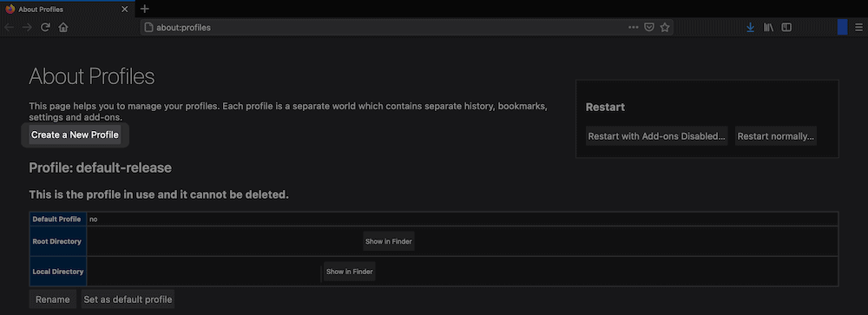Screen dimensions: 868x315
Task: Focus the about:profiles address field
Action: [x=387, y=27]
